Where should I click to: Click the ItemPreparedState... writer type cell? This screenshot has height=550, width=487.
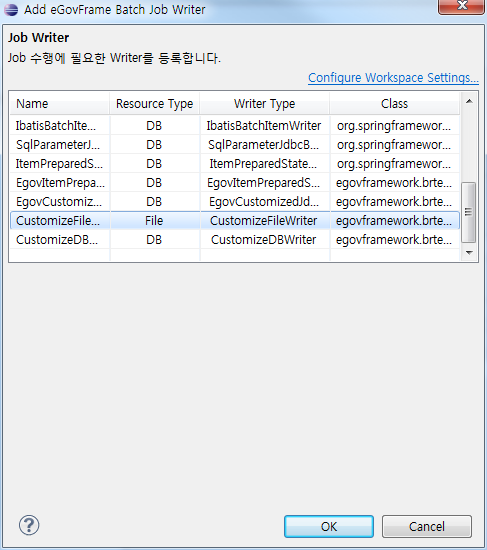point(265,163)
